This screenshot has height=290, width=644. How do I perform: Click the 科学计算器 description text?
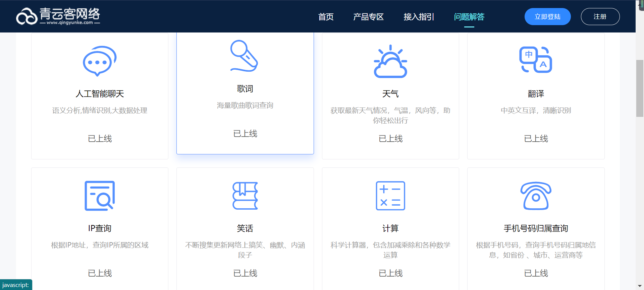tap(390, 250)
